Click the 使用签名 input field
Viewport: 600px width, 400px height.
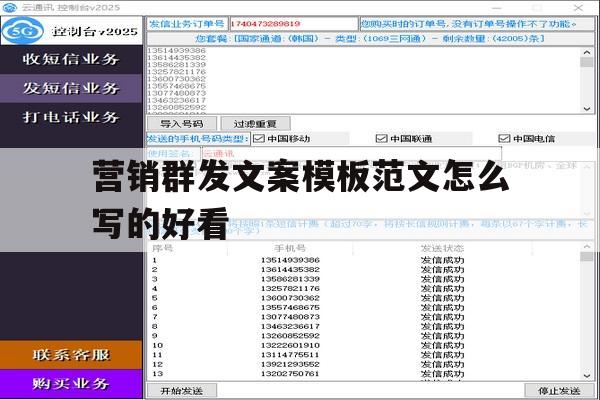pyautogui.click(x=351, y=153)
